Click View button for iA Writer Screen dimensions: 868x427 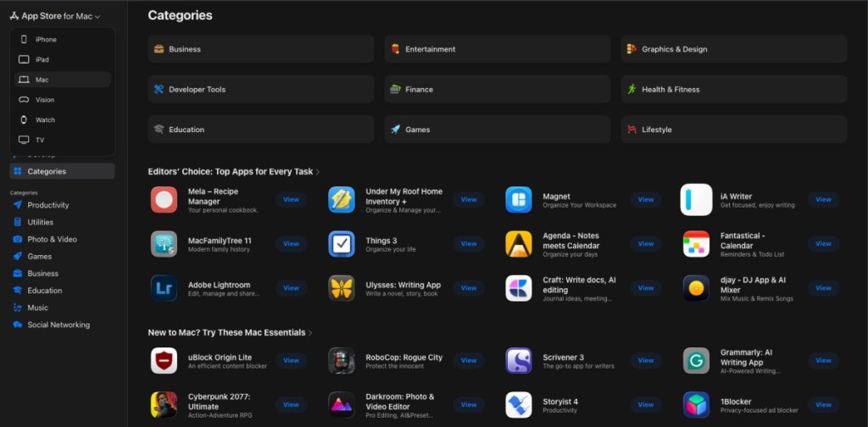click(823, 200)
